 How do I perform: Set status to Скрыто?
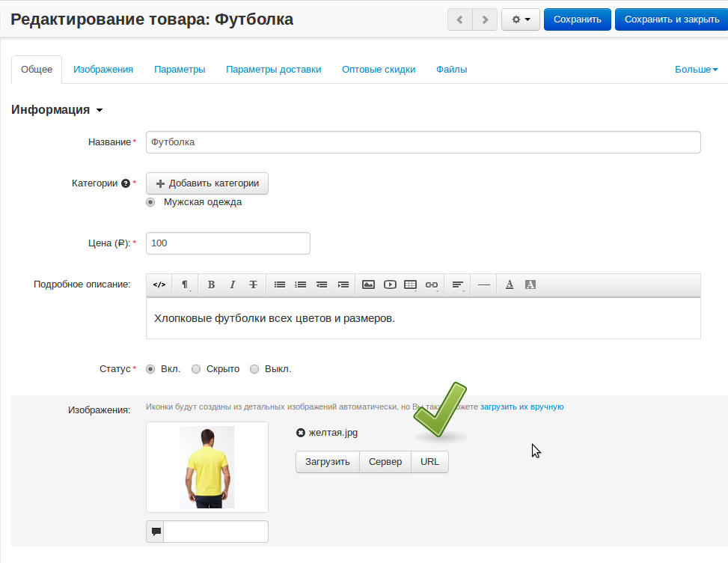(196, 369)
